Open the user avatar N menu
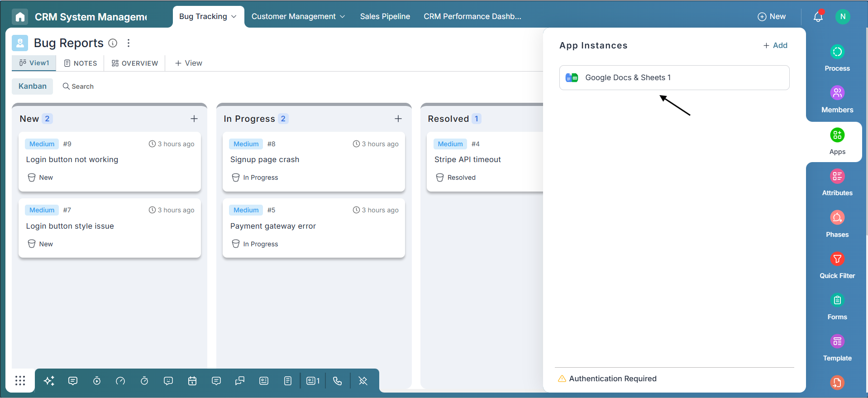Viewport: 868px width, 398px height. coord(843,17)
